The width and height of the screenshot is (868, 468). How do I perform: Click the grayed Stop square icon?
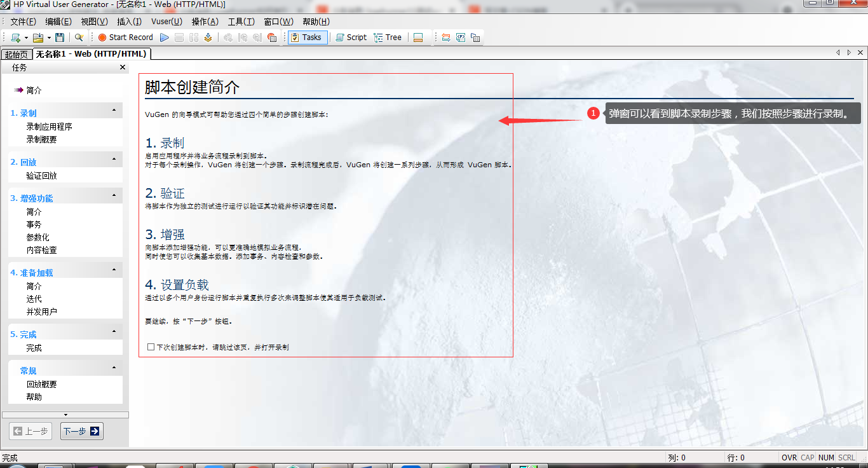point(179,38)
